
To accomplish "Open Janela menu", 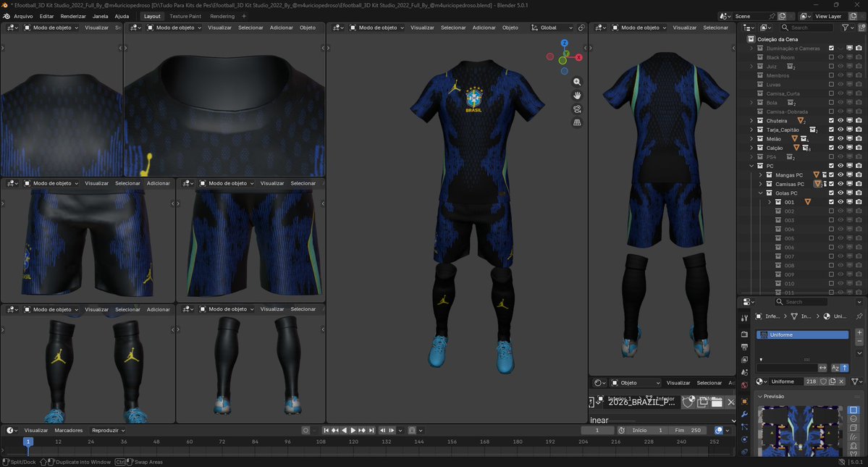I will click(x=100, y=16).
